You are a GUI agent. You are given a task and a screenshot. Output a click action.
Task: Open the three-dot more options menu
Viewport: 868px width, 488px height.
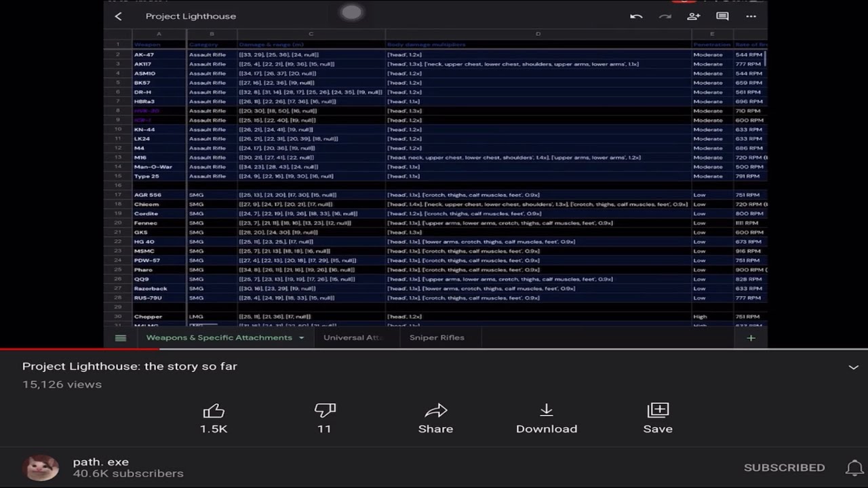(751, 16)
